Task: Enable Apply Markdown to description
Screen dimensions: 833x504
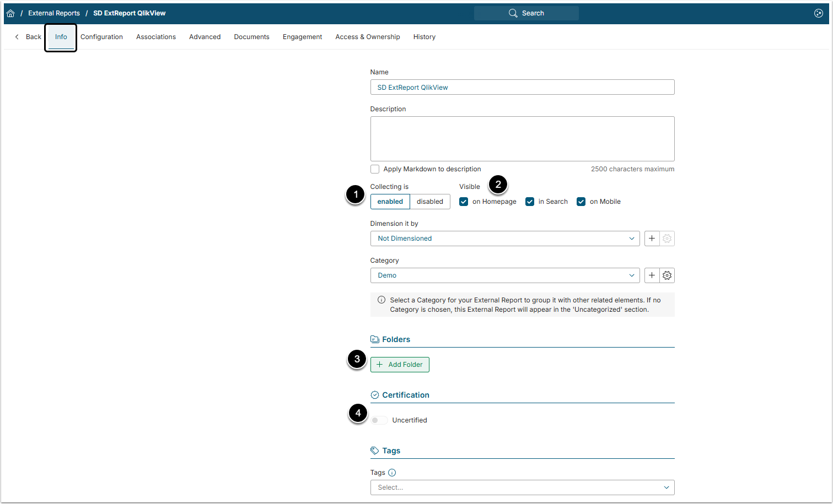Action: click(375, 169)
